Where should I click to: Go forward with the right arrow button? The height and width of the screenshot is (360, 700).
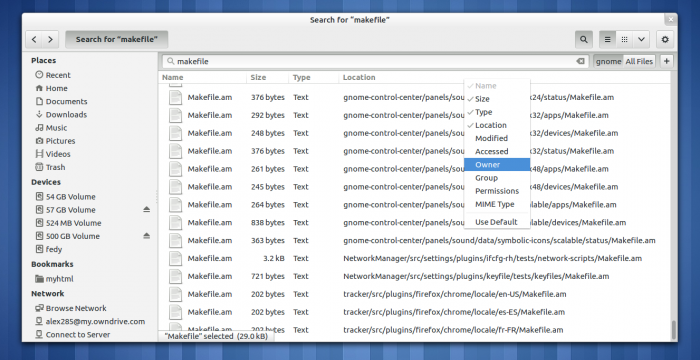[x=50, y=39]
